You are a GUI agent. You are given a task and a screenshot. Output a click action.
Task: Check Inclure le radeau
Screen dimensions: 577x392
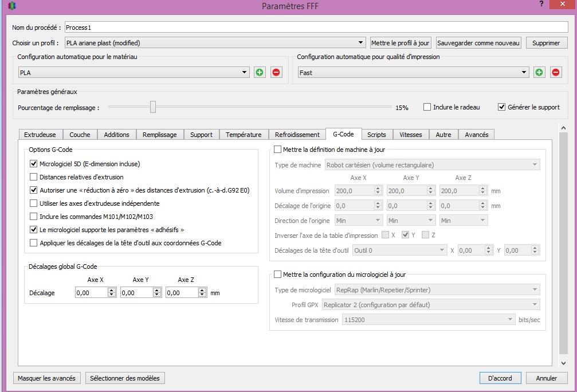[427, 107]
